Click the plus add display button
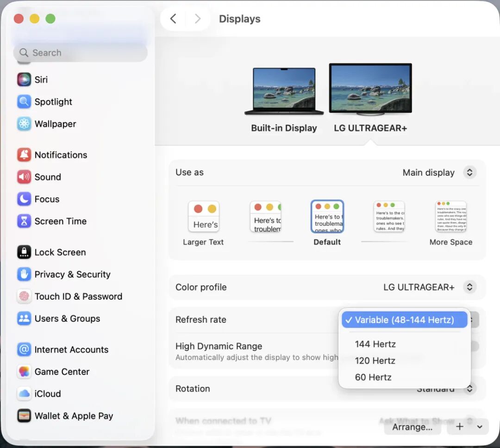Viewport: 500px width, 448px height. 460,427
